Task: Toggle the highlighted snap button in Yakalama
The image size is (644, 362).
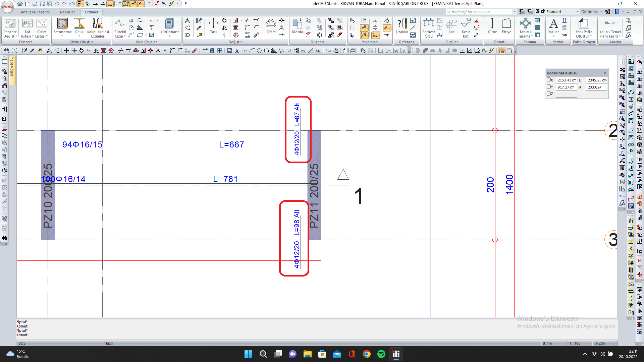Action: 364,28
